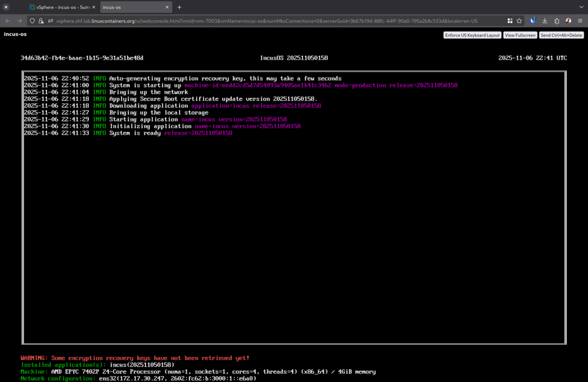Send Ctrl+Alt+Delete to the VM

[x=561, y=35]
